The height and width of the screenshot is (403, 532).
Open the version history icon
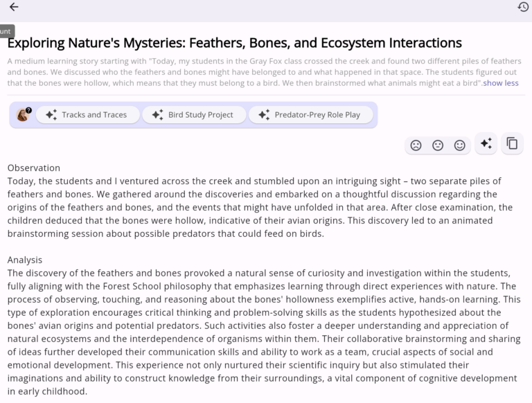(523, 7)
